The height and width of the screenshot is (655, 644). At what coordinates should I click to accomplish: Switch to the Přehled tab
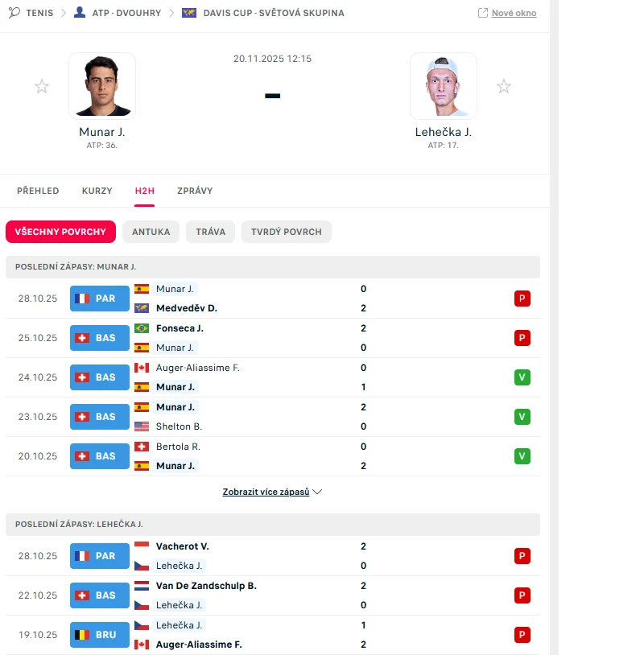[x=38, y=191]
